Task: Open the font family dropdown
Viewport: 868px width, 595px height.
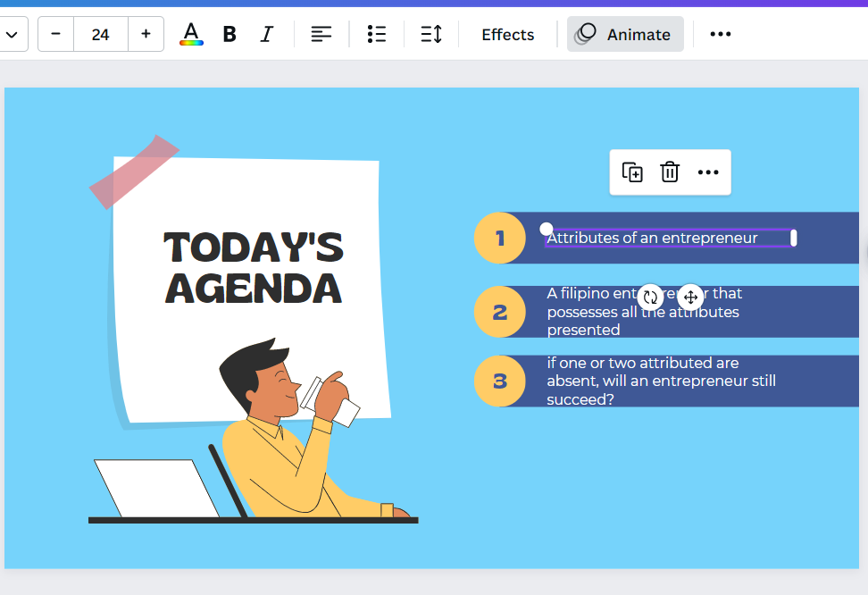Action: (x=13, y=33)
